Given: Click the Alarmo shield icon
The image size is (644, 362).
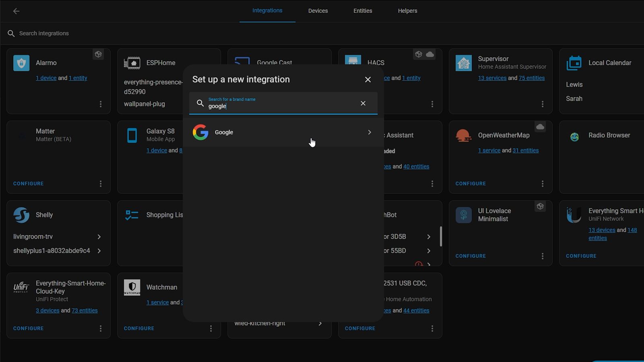Looking at the screenshot, I should pos(21,63).
